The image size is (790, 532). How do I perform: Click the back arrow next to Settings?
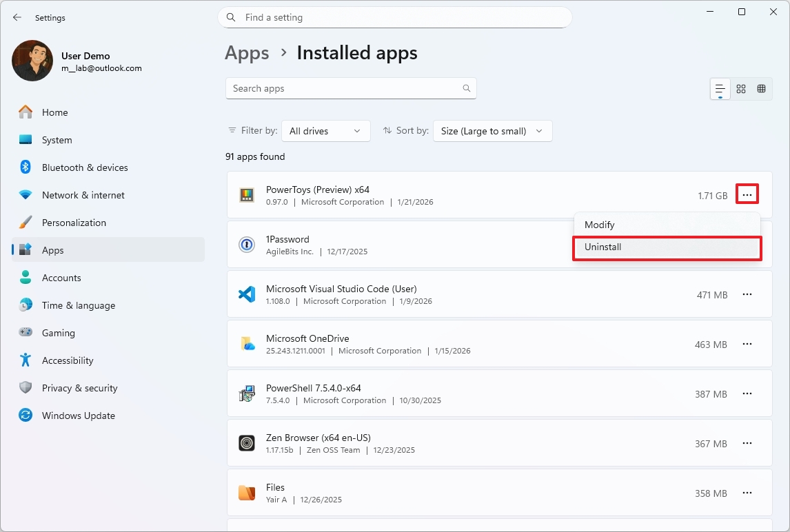coord(17,17)
